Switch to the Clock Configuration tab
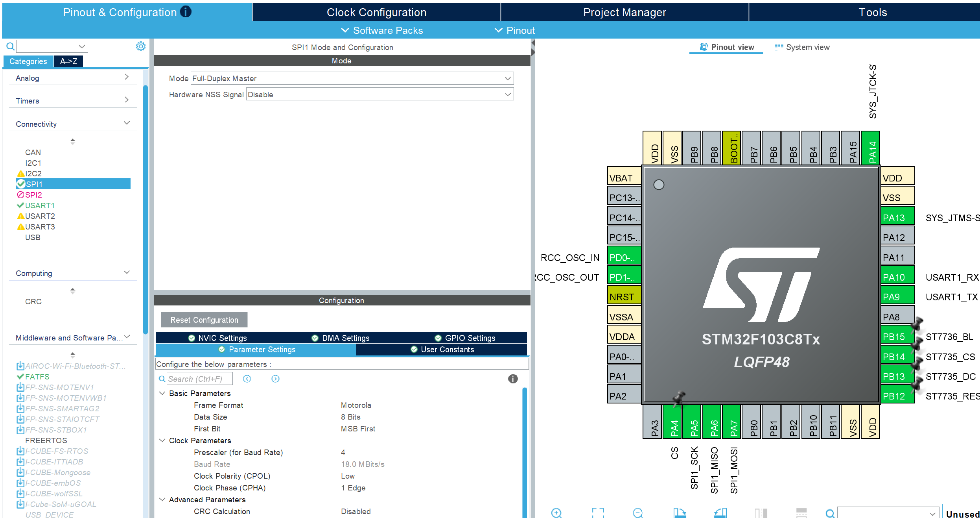980x518 pixels. pyautogui.click(x=376, y=12)
